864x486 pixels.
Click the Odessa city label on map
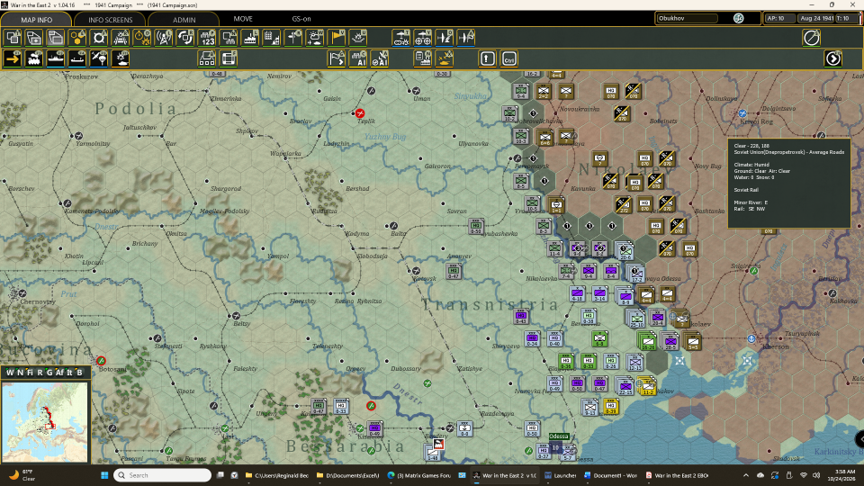pos(558,436)
